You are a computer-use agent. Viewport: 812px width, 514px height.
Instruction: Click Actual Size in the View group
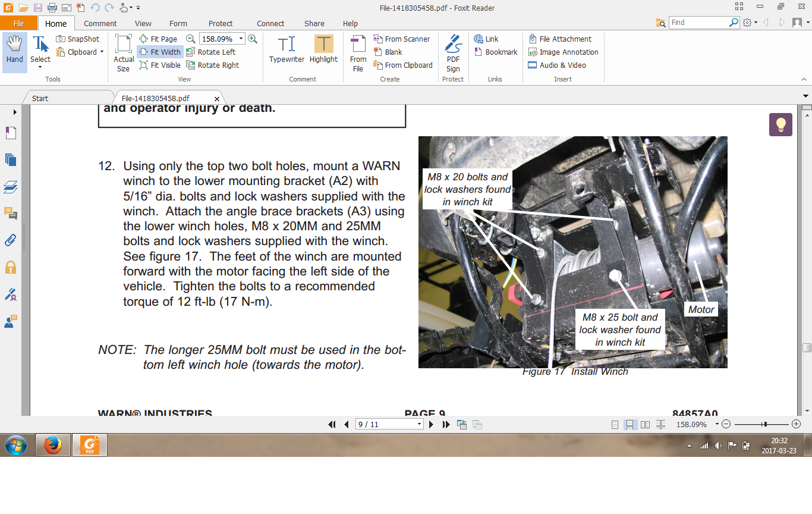pyautogui.click(x=124, y=53)
